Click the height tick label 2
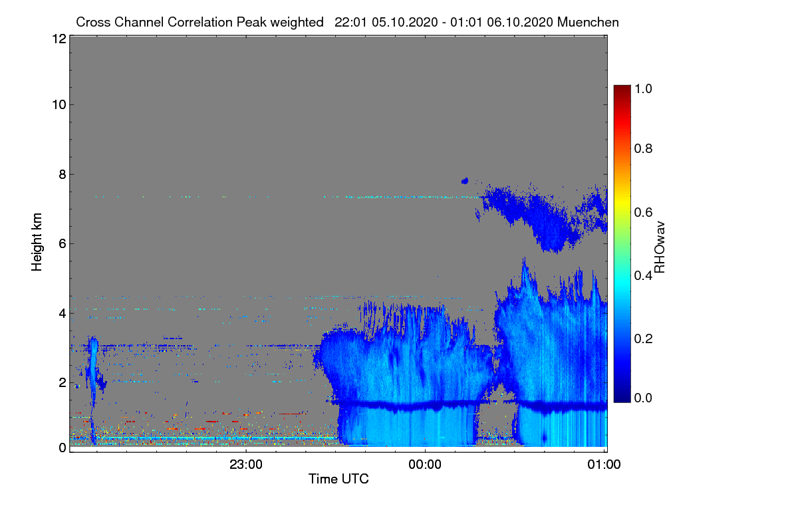This screenshot has height=532, width=798. pyautogui.click(x=62, y=382)
